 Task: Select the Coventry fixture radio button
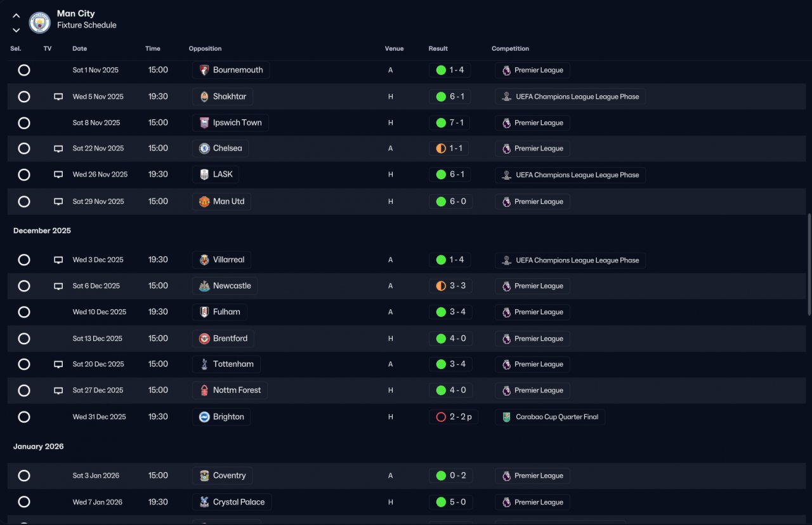click(x=24, y=475)
